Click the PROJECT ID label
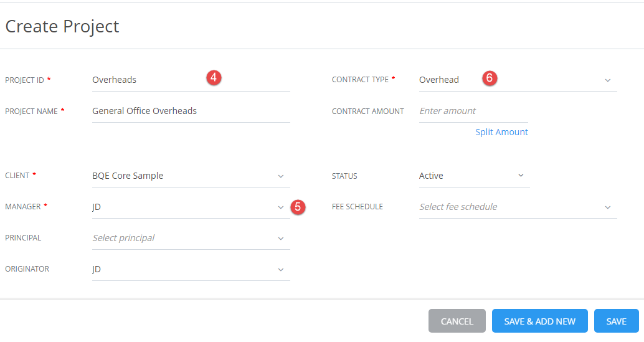The image size is (644, 342). (x=25, y=80)
